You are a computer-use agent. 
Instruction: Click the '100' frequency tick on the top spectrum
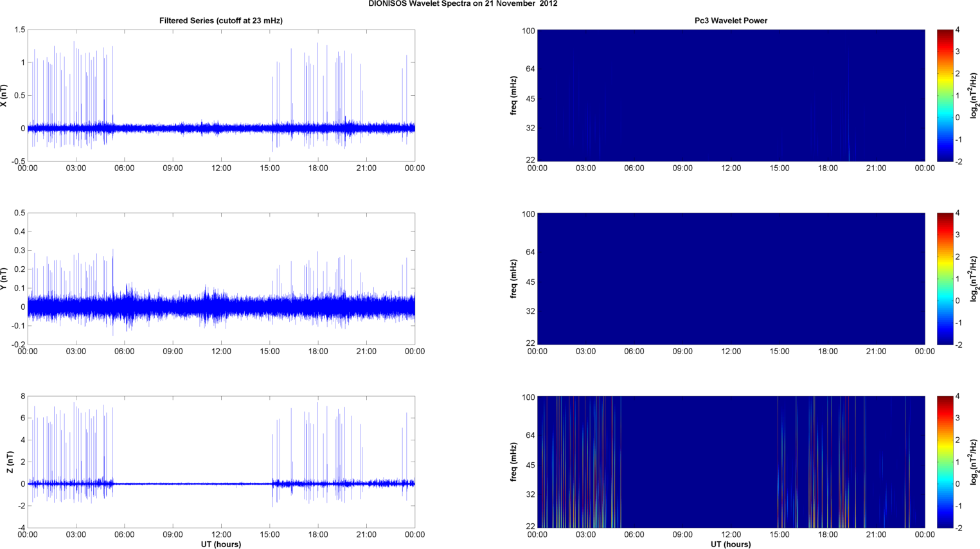tap(528, 31)
